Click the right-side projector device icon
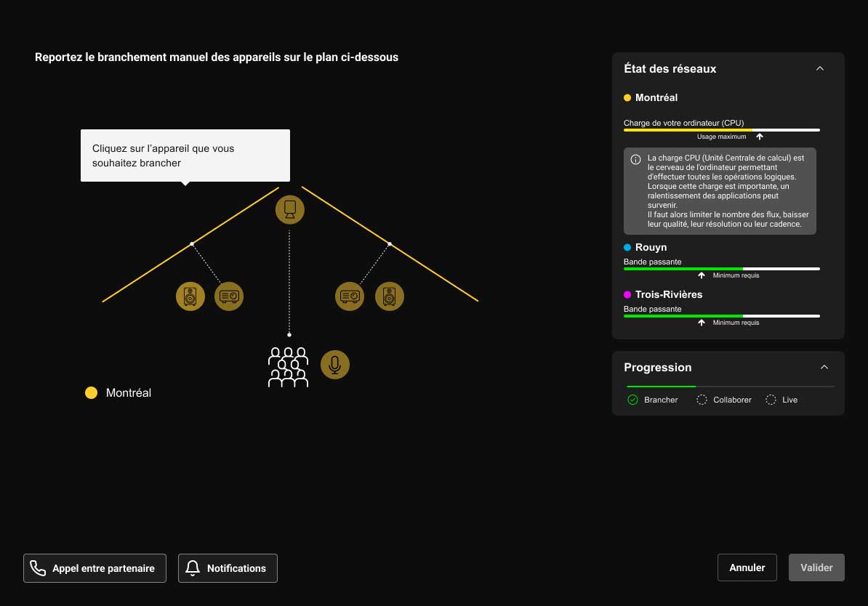 349,296
